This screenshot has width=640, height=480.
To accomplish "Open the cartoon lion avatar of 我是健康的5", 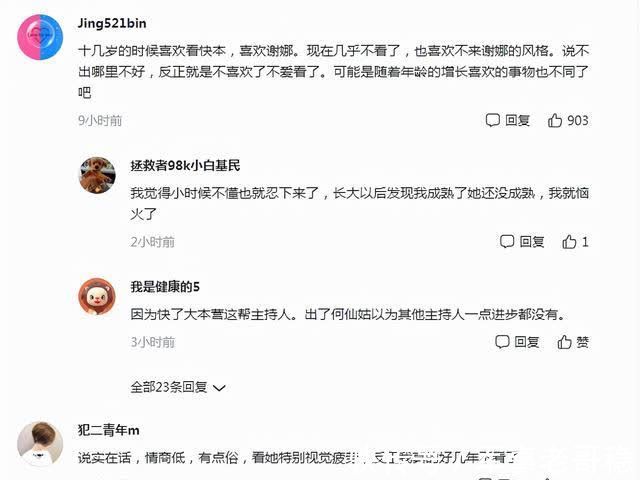I will point(97,297).
